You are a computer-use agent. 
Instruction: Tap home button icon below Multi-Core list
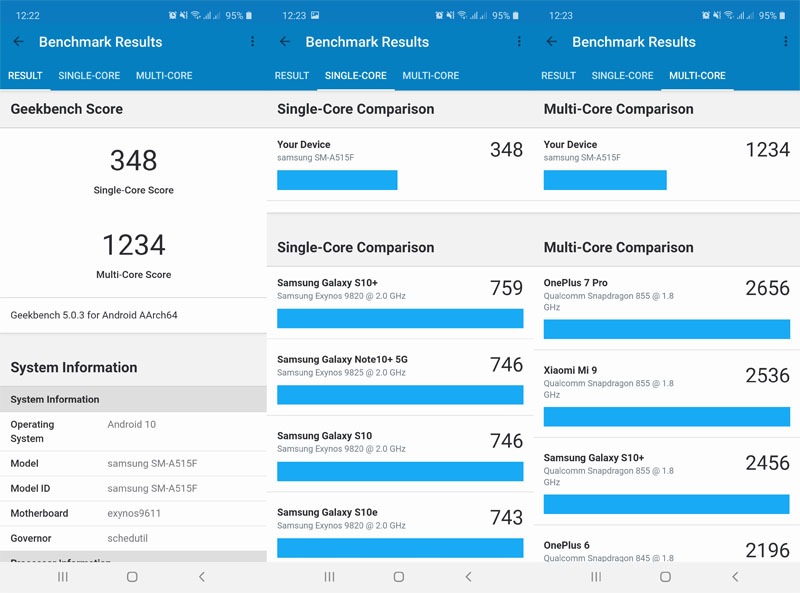pyautogui.click(x=665, y=577)
